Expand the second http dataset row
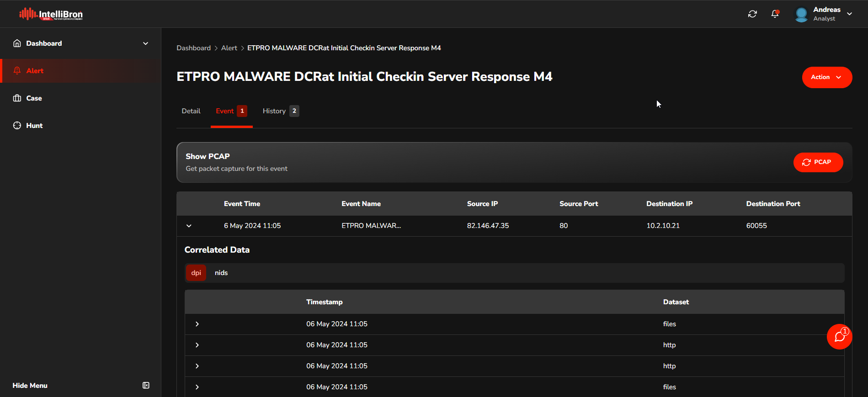The width and height of the screenshot is (868, 397). tap(197, 366)
